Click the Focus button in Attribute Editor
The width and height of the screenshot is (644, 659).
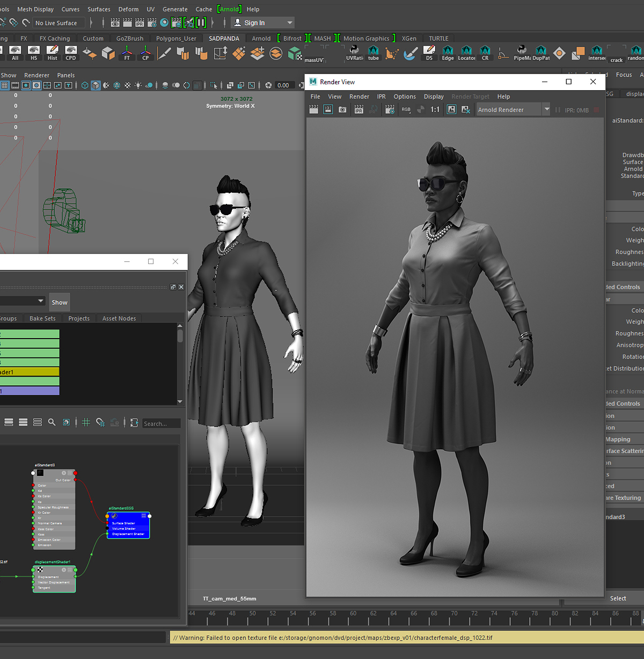[x=624, y=75]
